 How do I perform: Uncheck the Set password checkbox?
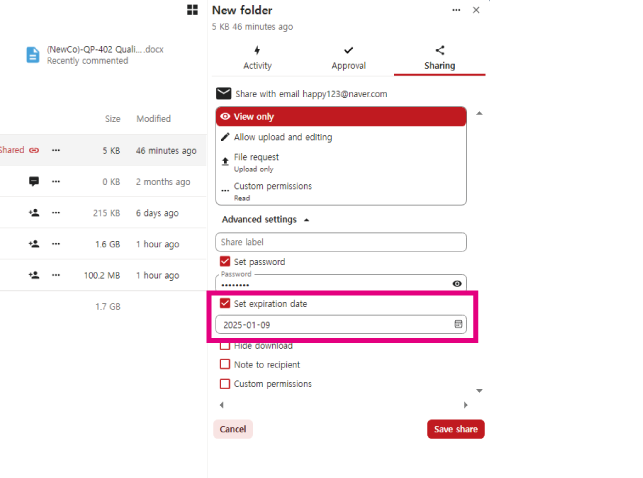(x=225, y=262)
